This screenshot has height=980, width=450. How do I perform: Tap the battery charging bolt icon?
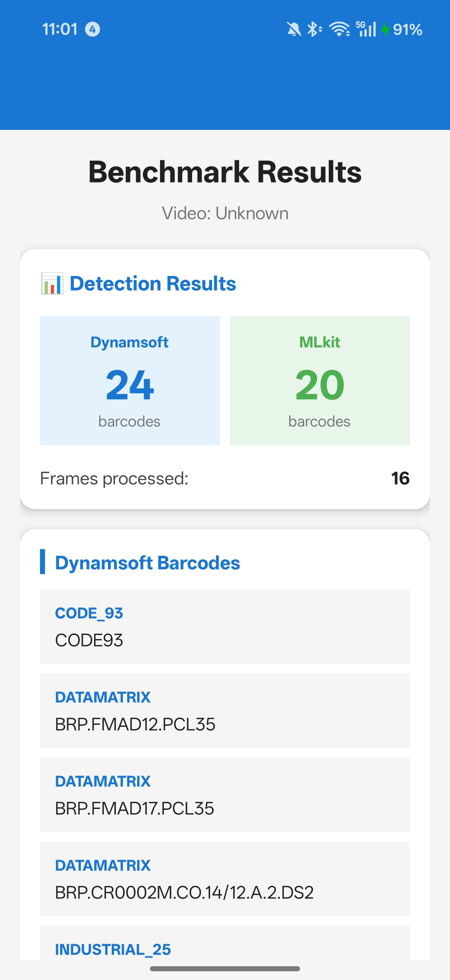(x=385, y=29)
